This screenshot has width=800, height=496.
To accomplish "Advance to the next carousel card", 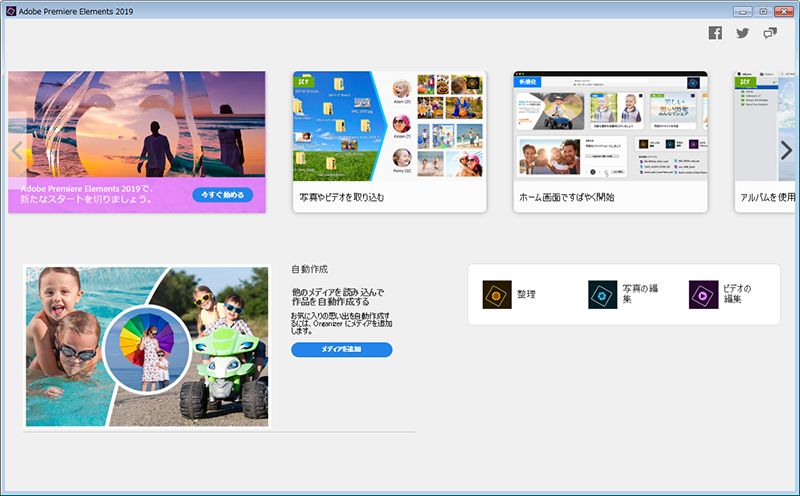I will (x=786, y=150).
